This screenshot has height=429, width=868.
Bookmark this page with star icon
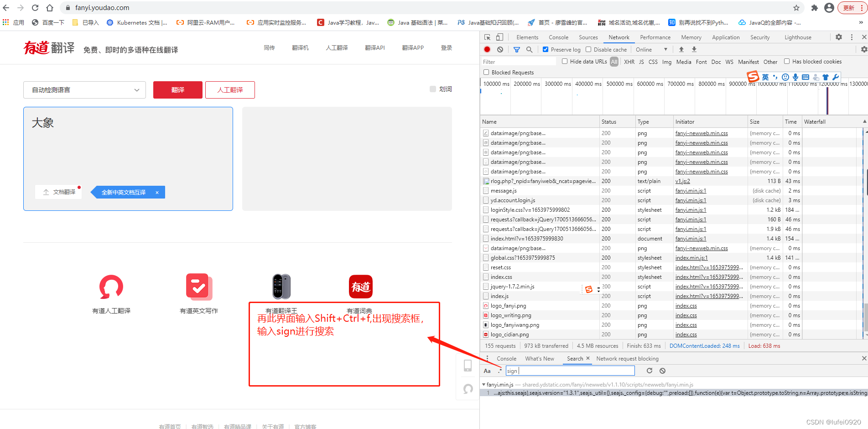(x=796, y=8)
